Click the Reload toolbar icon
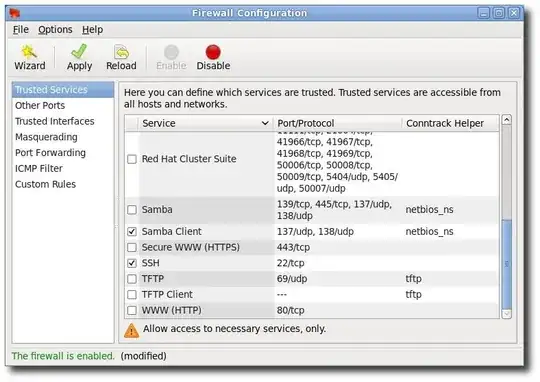The image size is (540, 382). (x=121, y=52)
